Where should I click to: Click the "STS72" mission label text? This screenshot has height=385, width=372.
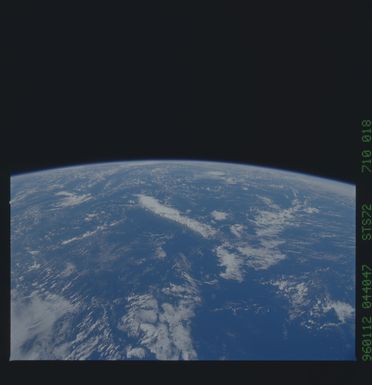click(x=366, y=222)
